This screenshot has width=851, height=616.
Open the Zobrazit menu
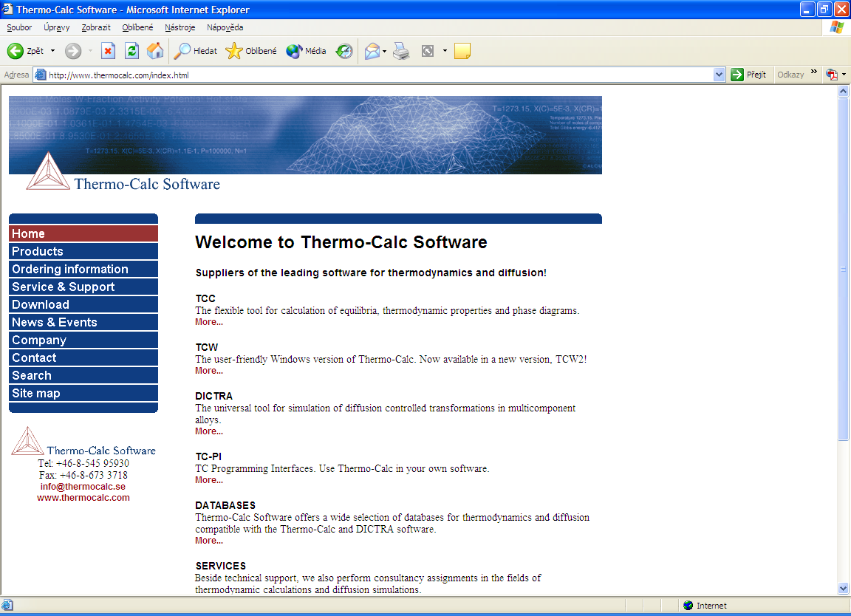tap(96, 27)
